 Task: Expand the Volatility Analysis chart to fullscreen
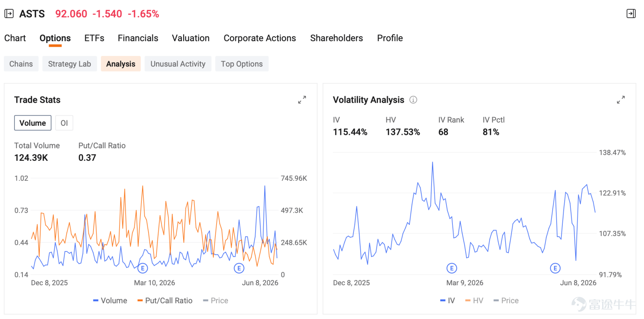click(x=621, y=99)
